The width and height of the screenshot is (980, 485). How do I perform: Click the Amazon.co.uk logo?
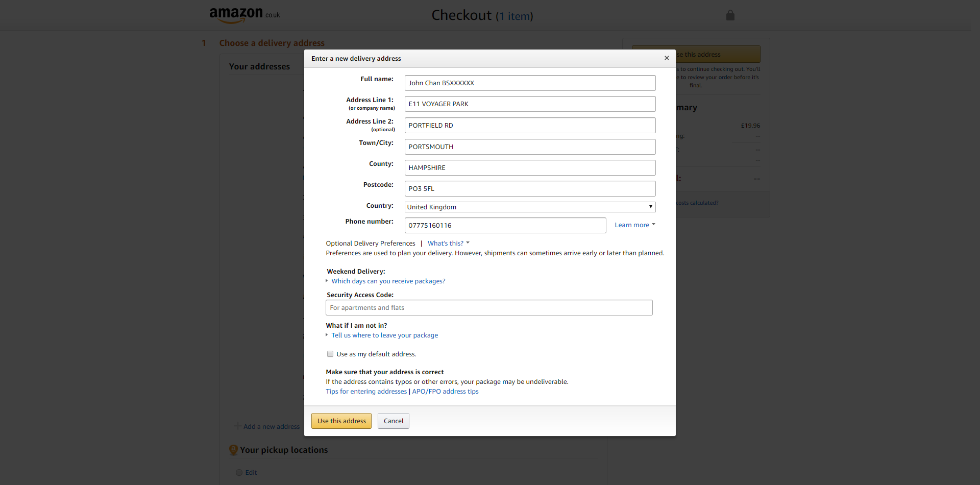tap(244, 15)
